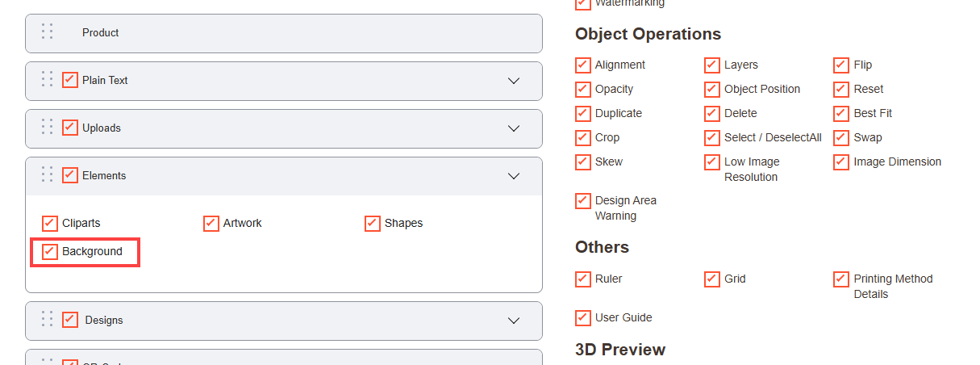This screenshot has width=980, height=365.
Task: Disable Design Area Warning checkbox
Action: coord(583,201)
